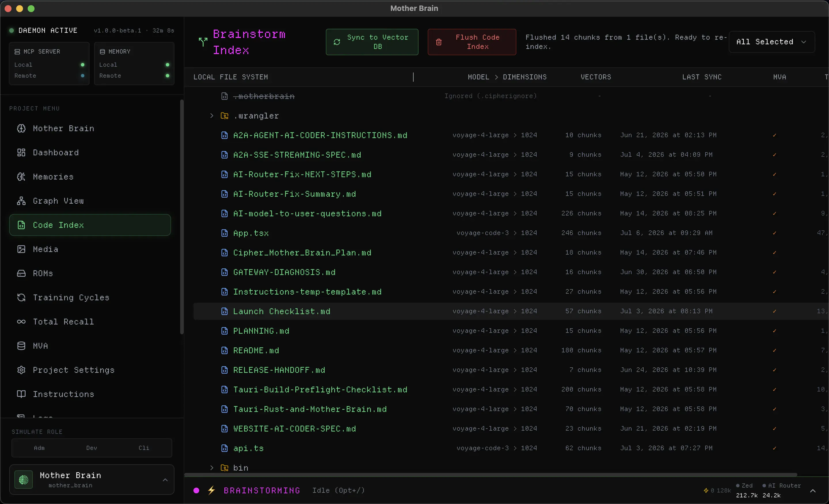Screen dimensions: 829x504
Task: Click the Flush Code Index button
Action: point(472,42)
